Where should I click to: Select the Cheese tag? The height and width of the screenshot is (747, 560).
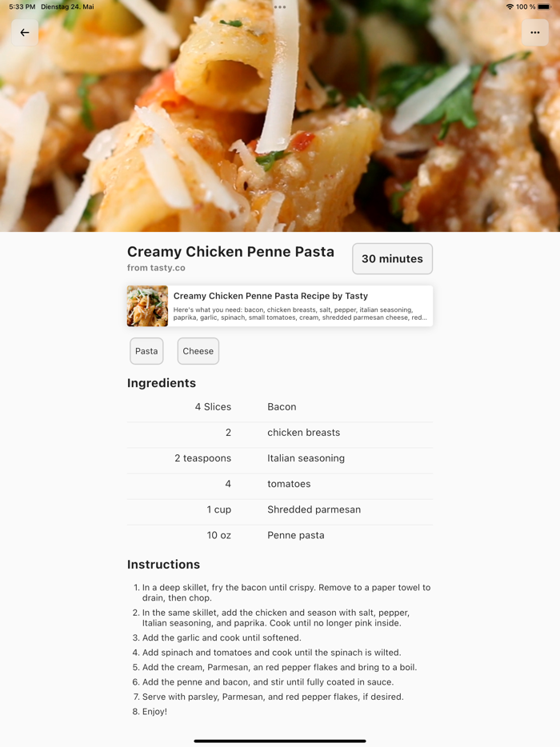pyautogui.click(x=198, y=351)
